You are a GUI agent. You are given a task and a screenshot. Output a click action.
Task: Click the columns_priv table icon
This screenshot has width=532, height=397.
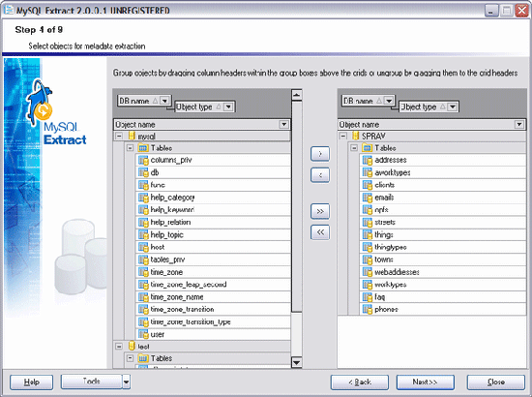point(143,160)
